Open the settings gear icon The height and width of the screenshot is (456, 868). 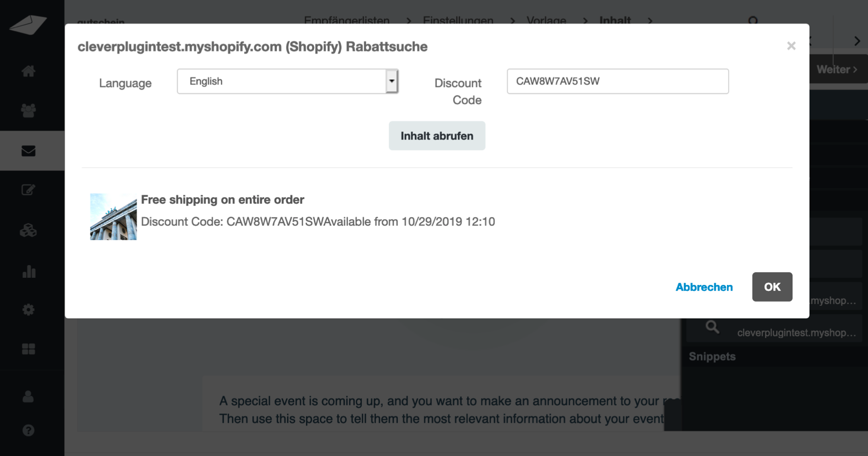(28, 310)
